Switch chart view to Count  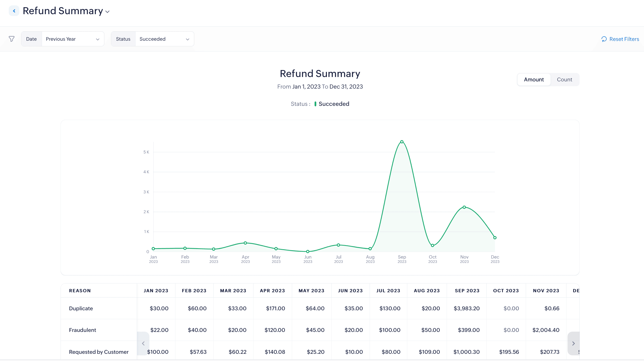click(x=564, y=80)
